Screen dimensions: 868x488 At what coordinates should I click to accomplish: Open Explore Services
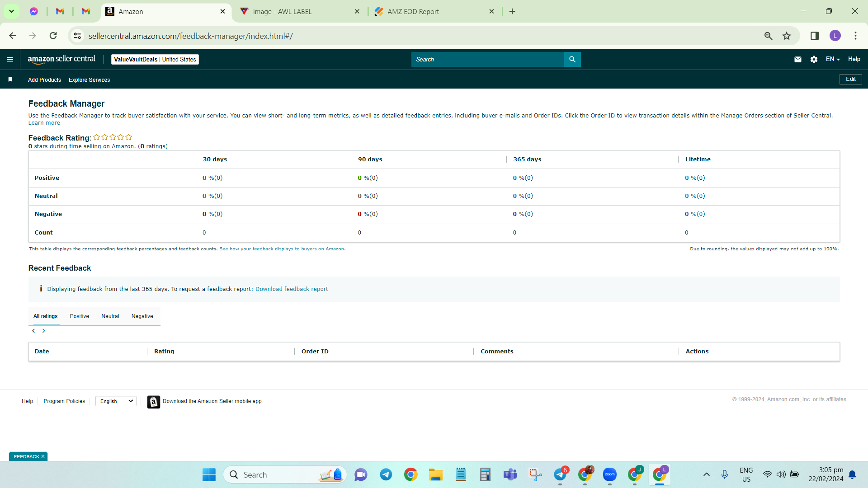[x=90, y=80]
